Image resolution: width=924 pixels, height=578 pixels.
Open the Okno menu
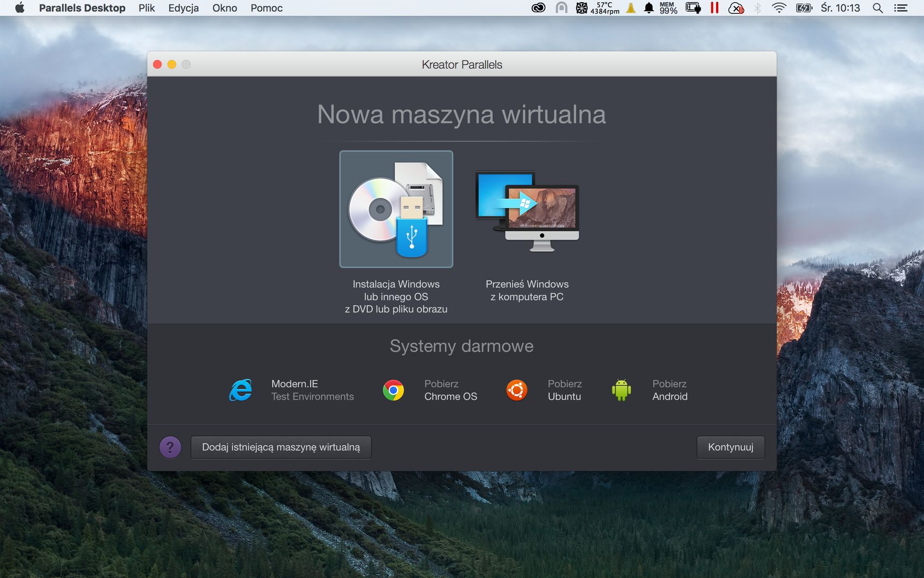[x=225, y=8]
